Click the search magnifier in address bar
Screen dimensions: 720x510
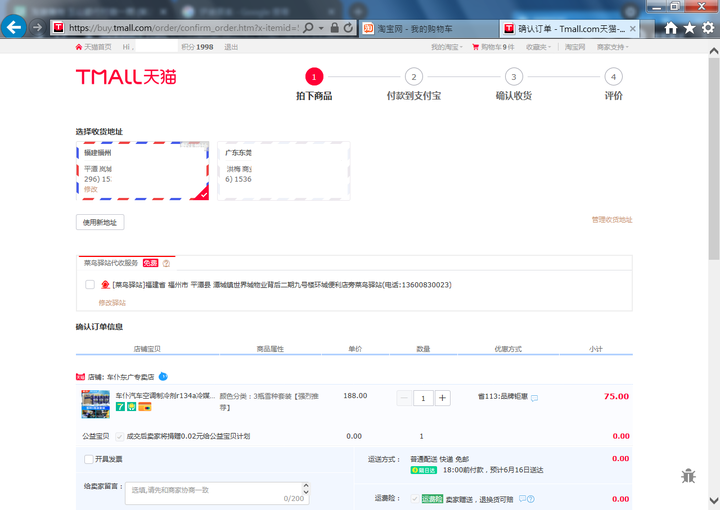coord(309,28)
